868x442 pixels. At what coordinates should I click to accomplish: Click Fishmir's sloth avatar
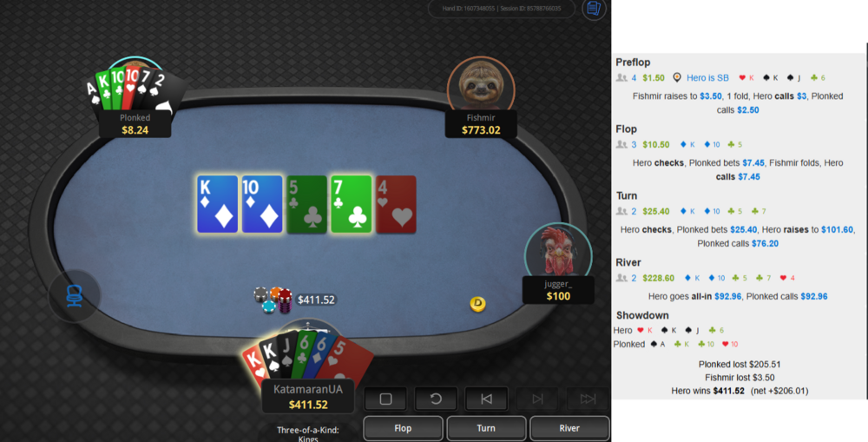[481, 84]
